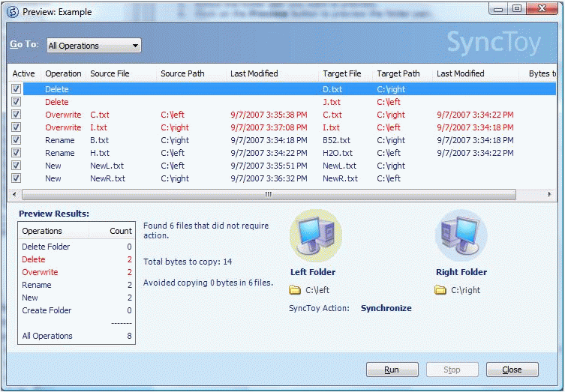Screen dimensions: 565x392
Task: Click the Right Folder computer icon
Action: click(461, 236)
